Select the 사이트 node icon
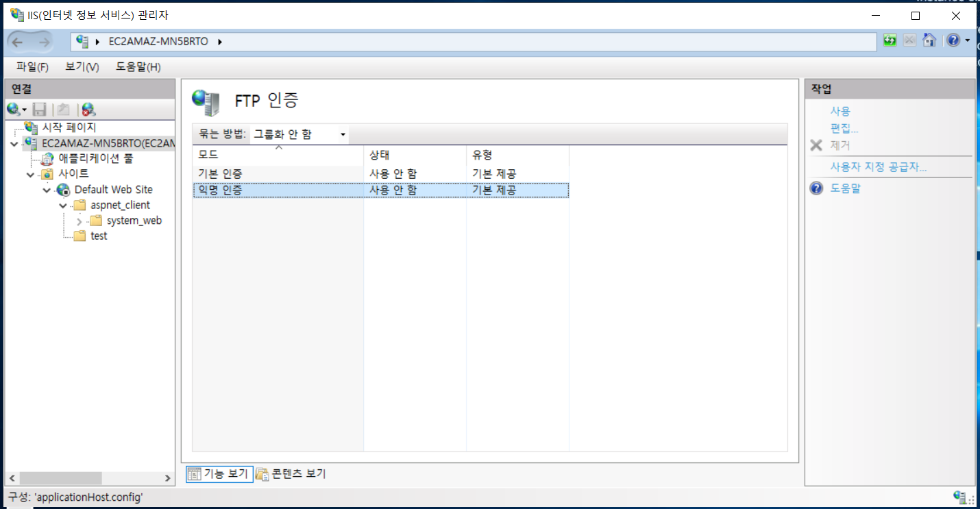 pyautogui.click(x=47, y=174)
